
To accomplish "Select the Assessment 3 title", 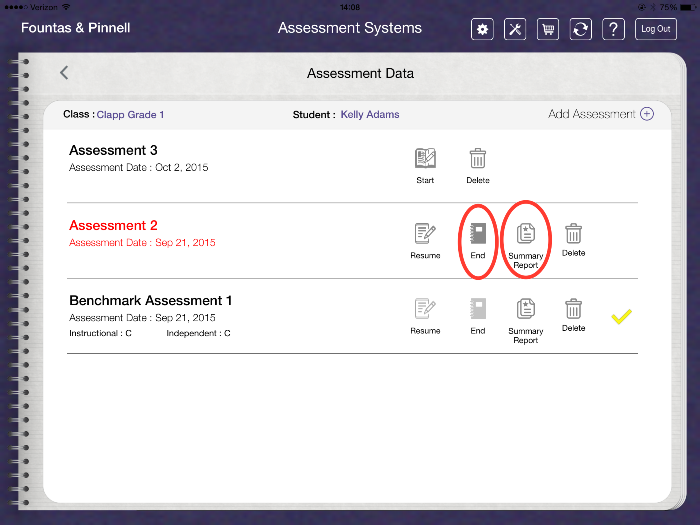I will pyautogui.click(x=113, y=150).
